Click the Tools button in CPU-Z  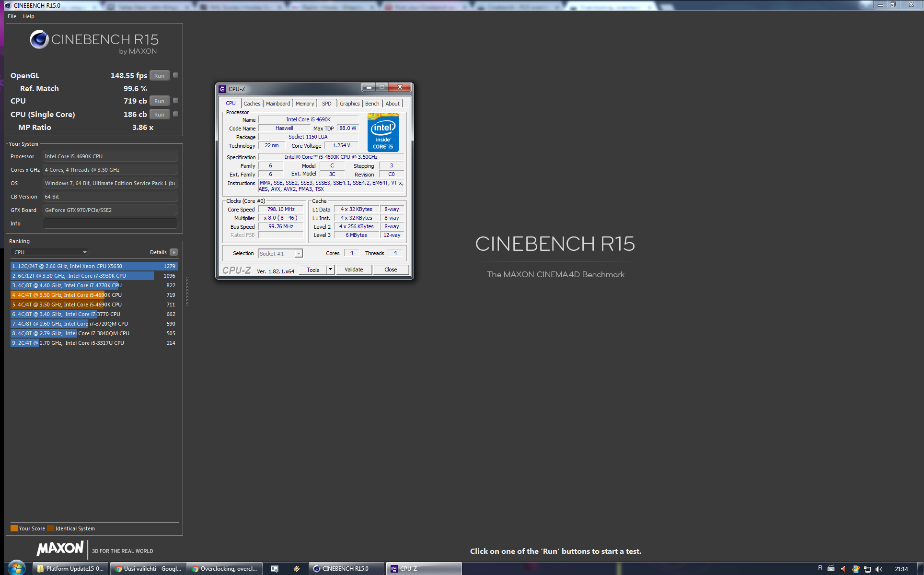(x=313, y=270)
